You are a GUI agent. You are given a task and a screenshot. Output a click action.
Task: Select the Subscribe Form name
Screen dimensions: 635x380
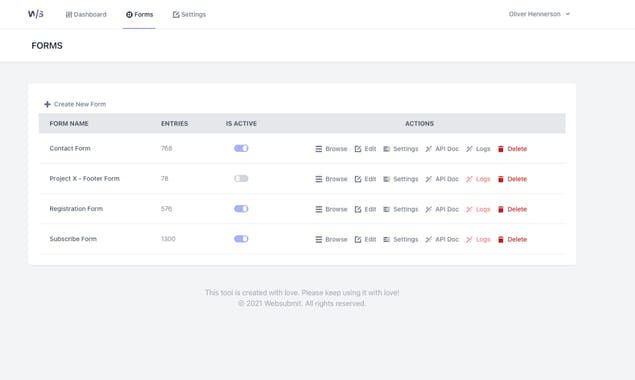(73, 239)
